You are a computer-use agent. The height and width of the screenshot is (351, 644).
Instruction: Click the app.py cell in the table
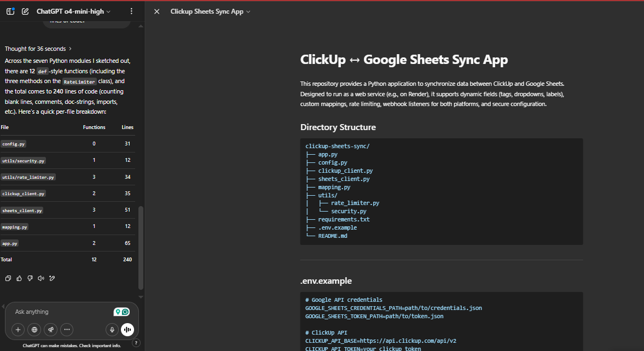(x=9, y=243)
